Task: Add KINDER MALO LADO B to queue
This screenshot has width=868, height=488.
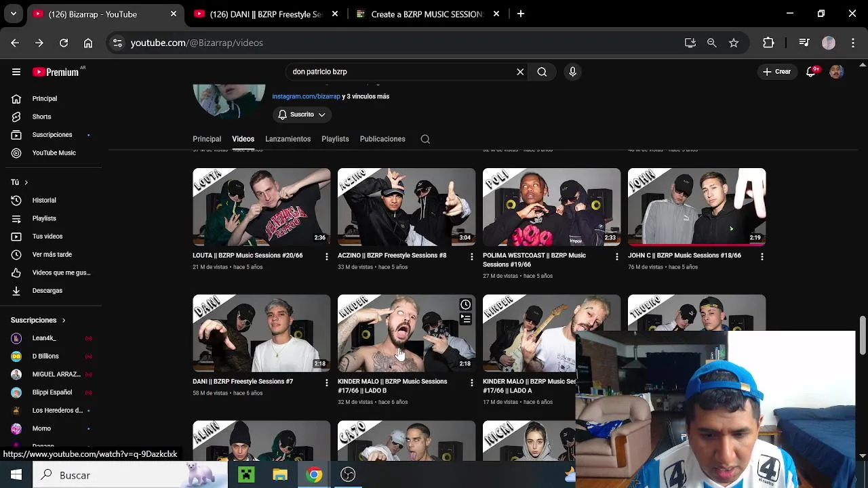Action: (465, 319)
